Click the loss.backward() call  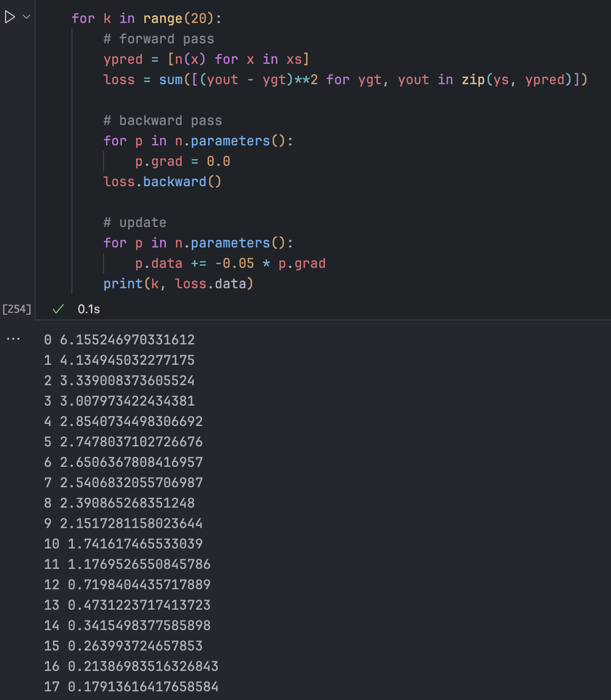[162, 182]
